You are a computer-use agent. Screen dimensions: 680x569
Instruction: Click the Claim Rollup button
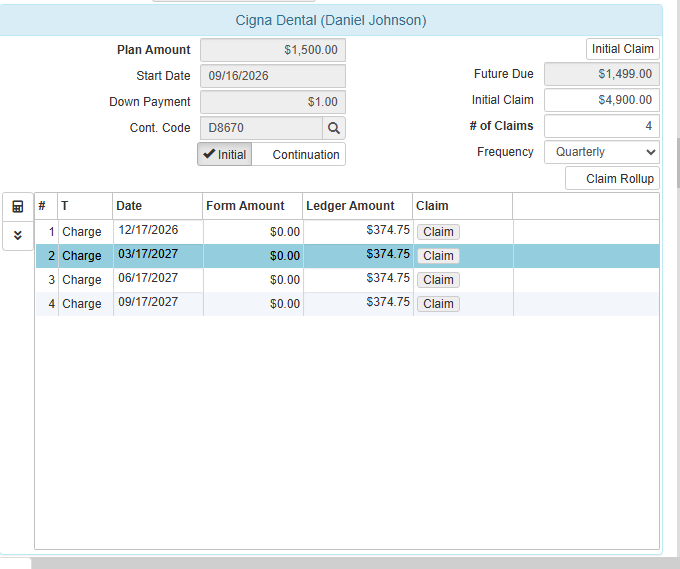(612, 179)
